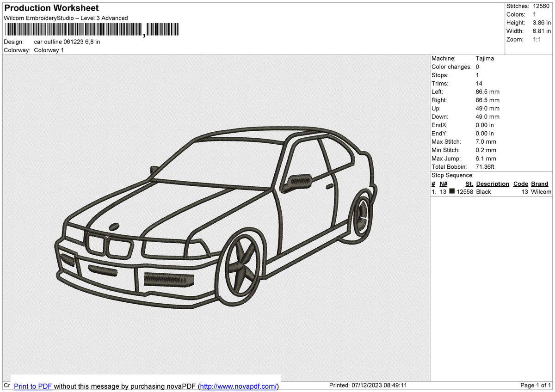Click the Trims value 14
The height and width of the screenshot is (392, 555).
click(x=479, y=83)
